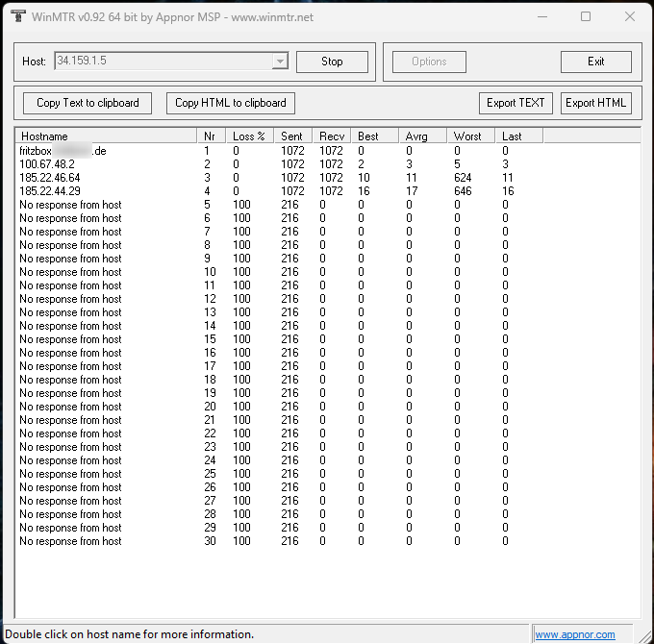654x644 pixels.
Task: Copy HTML to clipboard
Action: 231,103
